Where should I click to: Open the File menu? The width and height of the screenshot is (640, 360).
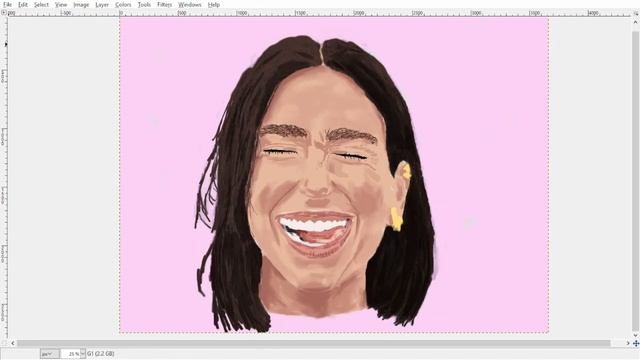tap(7, 4)
